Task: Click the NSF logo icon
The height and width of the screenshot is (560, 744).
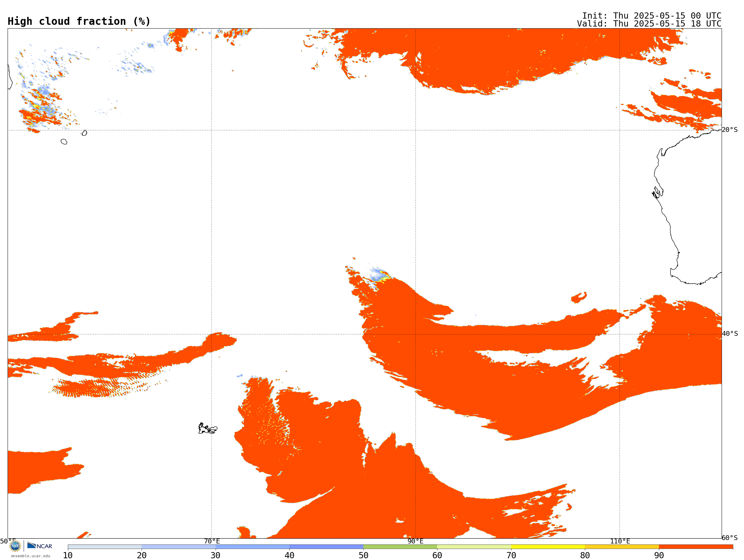Action: (x=15, y=546)
